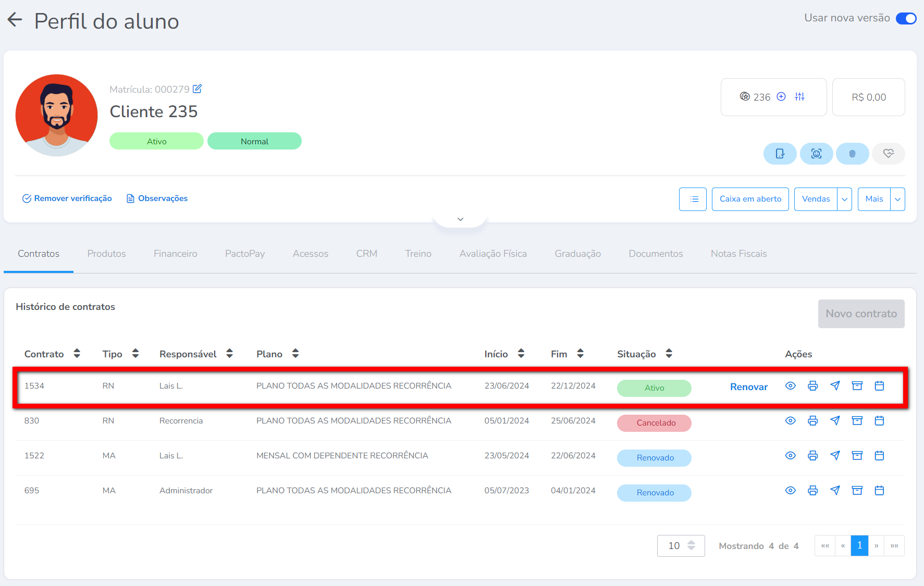924x586 pixels.
Task: View contract 1534 via the eye icon
Action: pos(790,386)
